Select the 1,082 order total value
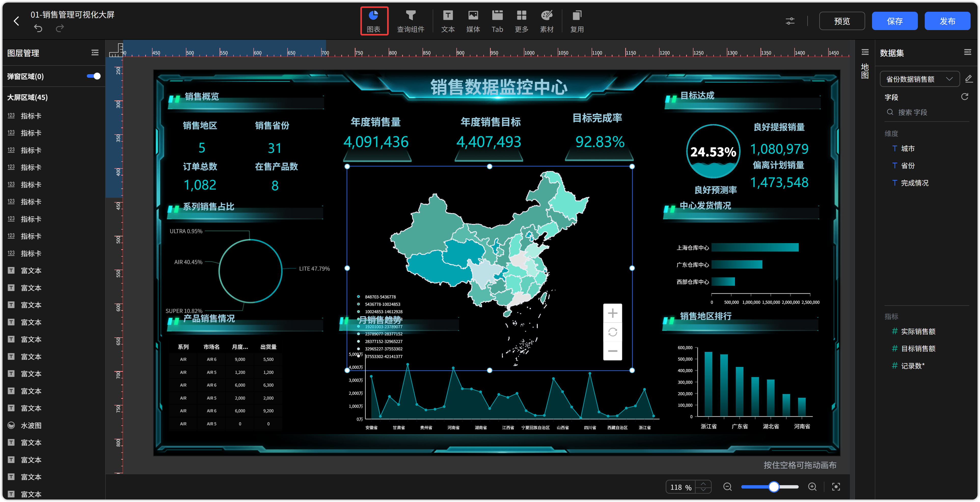980x502 pixels. click(200, 185)
